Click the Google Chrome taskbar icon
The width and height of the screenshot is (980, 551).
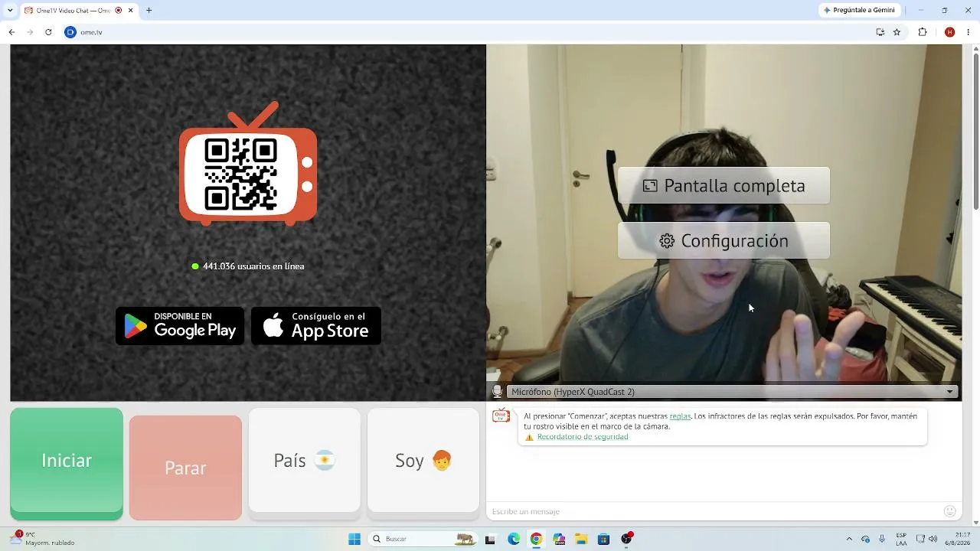tap(536, 540)
